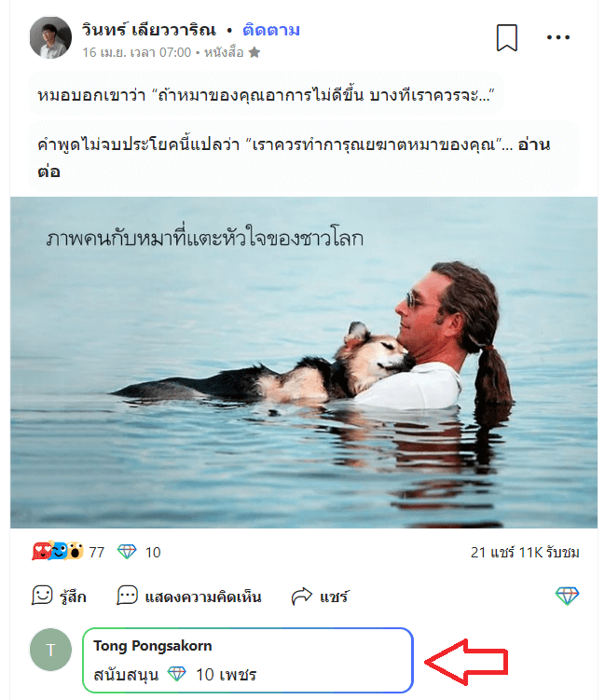Click the แสดงความคิดเห็น comment button
The width and height of the screenshot is (605, 700).
tap(203, 597)
